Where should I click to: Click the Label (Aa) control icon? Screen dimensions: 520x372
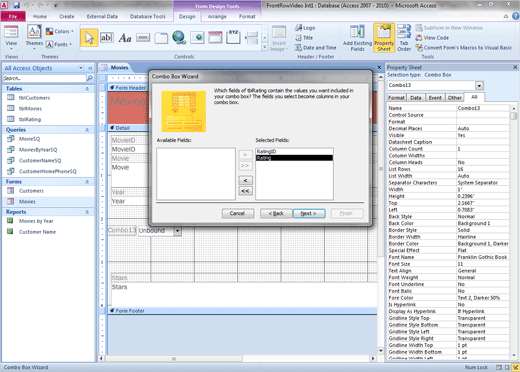point(125,38)
